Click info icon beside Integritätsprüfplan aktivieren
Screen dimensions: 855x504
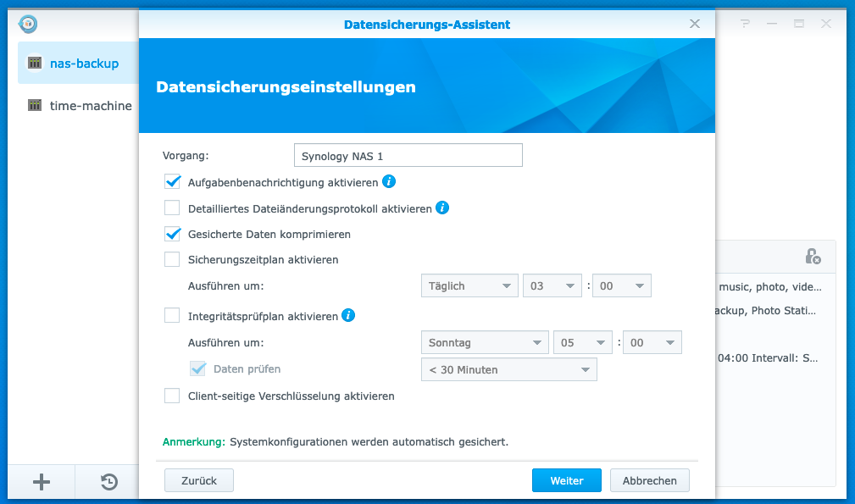click(348, 315)
